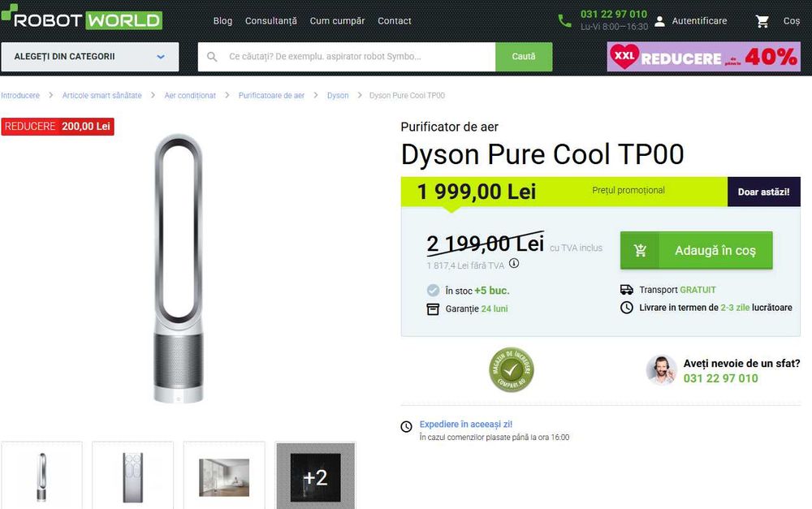
Task: Click the warranty box icon beside Garanție
Action: pos(433,309)
